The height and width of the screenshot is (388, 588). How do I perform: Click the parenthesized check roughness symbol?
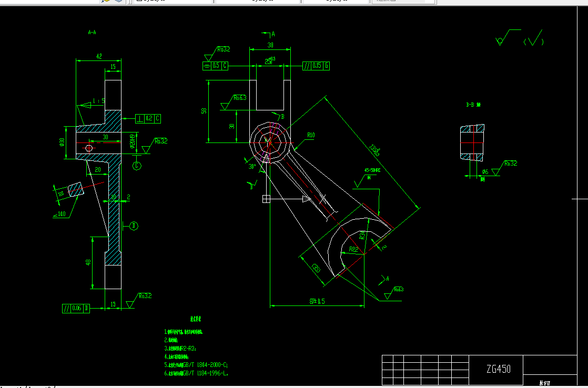coord(534,38)
